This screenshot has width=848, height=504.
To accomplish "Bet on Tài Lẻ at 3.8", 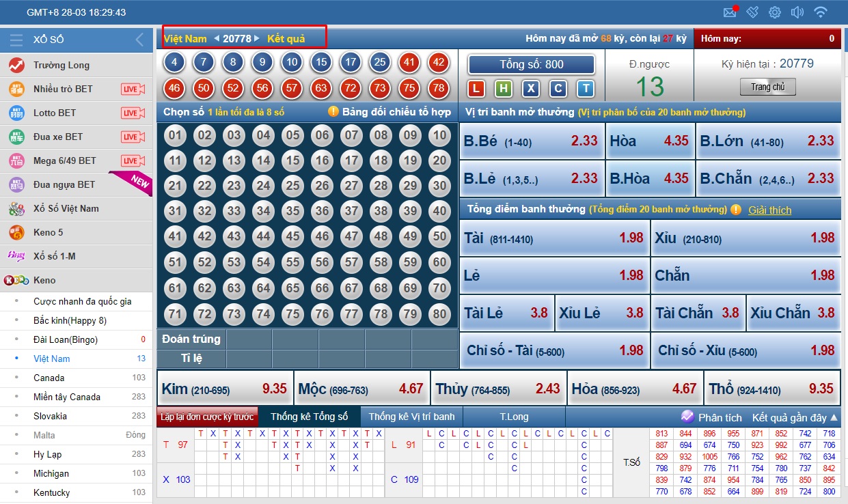I will coord(506,313).
